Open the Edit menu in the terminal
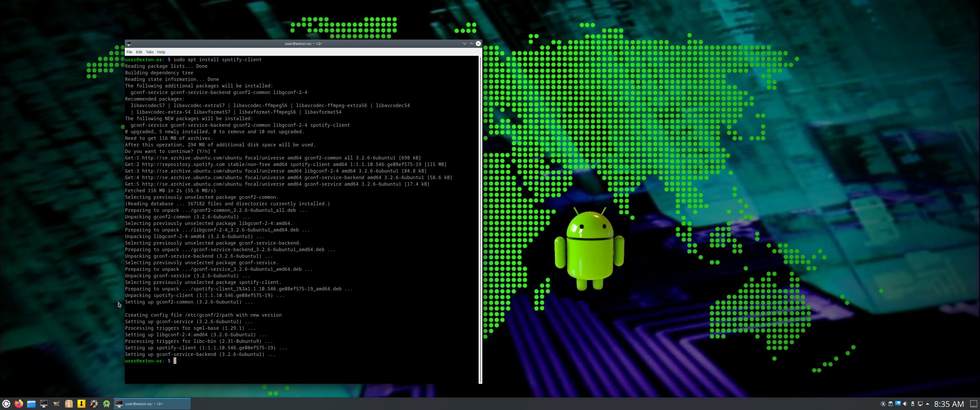 tap(139, 52)
